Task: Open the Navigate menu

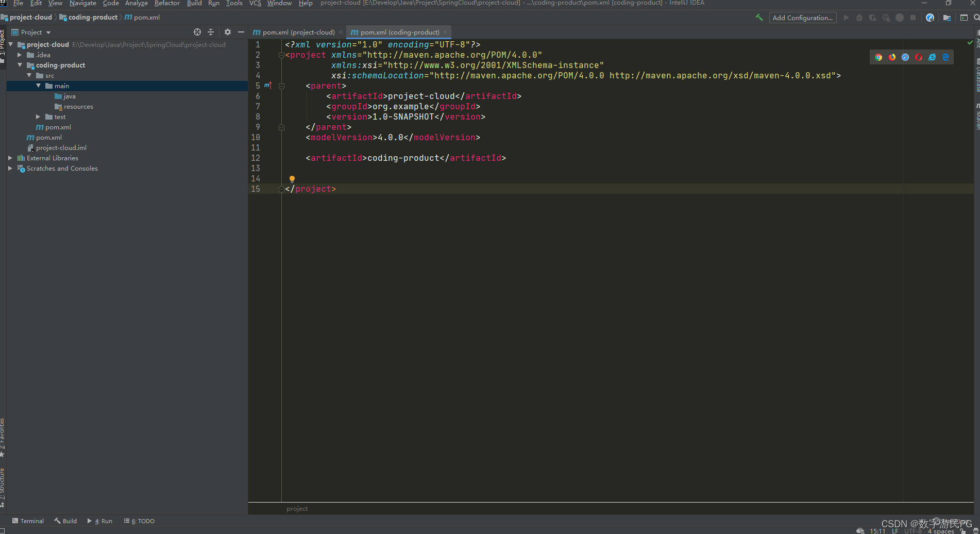Action: coord(83,3)
